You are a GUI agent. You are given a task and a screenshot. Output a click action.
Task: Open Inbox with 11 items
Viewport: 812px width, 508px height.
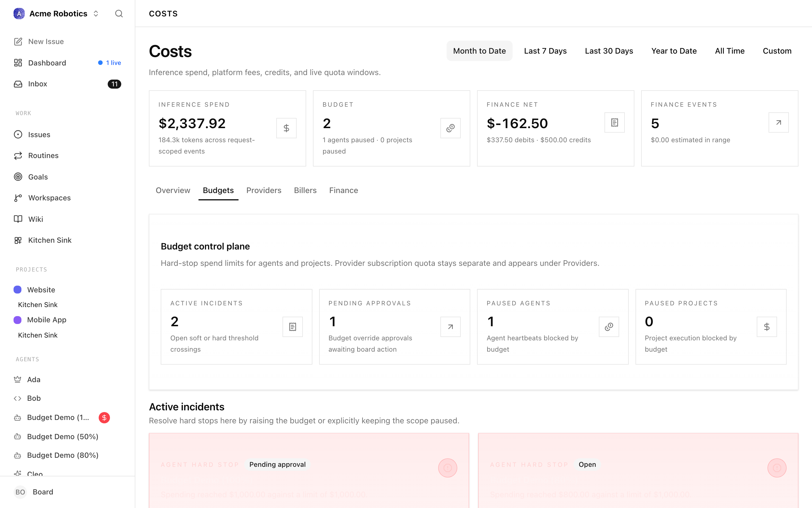[67, 84]
